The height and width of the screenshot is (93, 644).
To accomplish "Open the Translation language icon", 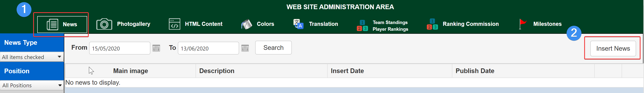I will (x=298, y=24).
